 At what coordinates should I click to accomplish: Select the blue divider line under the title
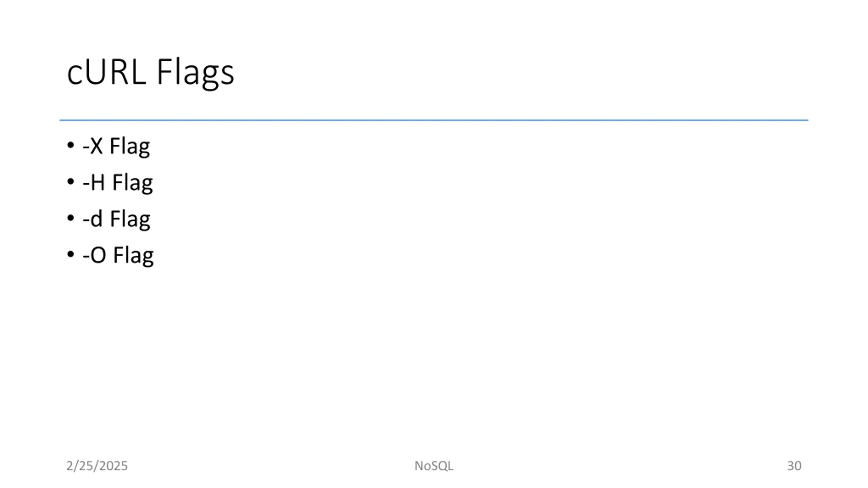coord(434,120)
